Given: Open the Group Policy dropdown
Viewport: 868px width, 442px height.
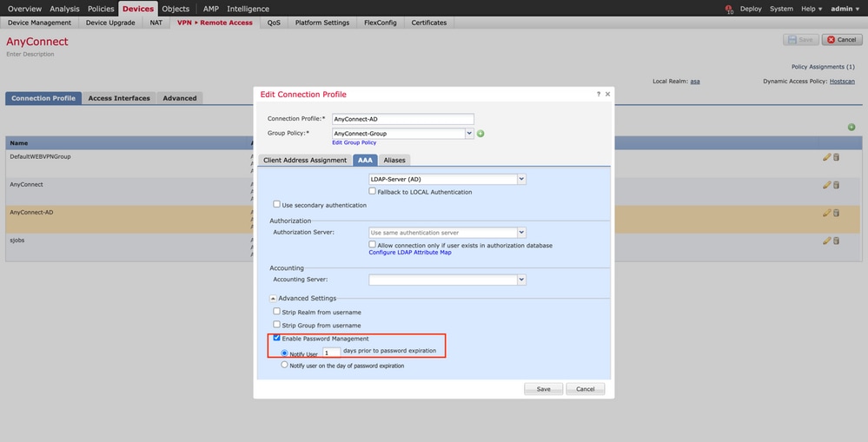Looking at the screenshot, I should [469, 134].
